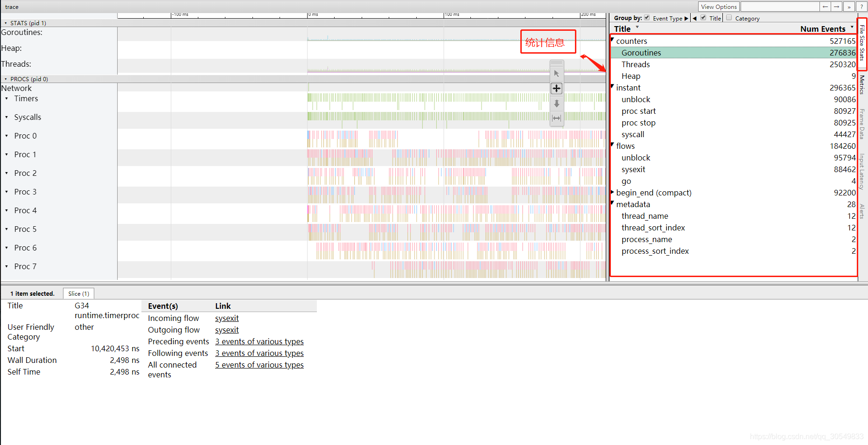Sort by Title column arrow
This screenshot has width=868, height=445.
pos(637,28)
